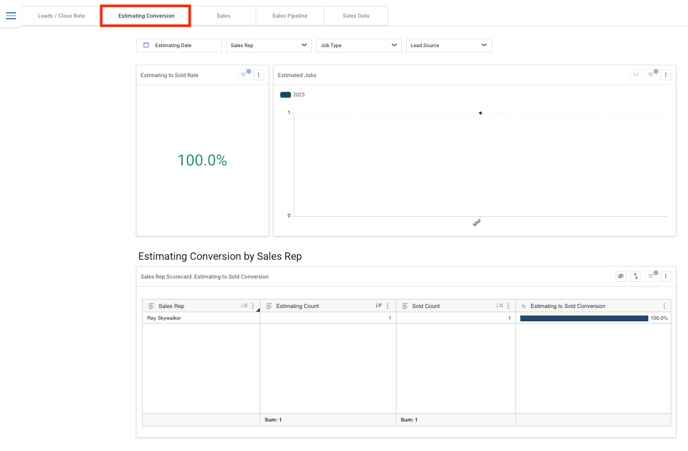Sort the Sold Count column
Screen dimensions: 688x451
pyautogui.click(x=499, y=306)
